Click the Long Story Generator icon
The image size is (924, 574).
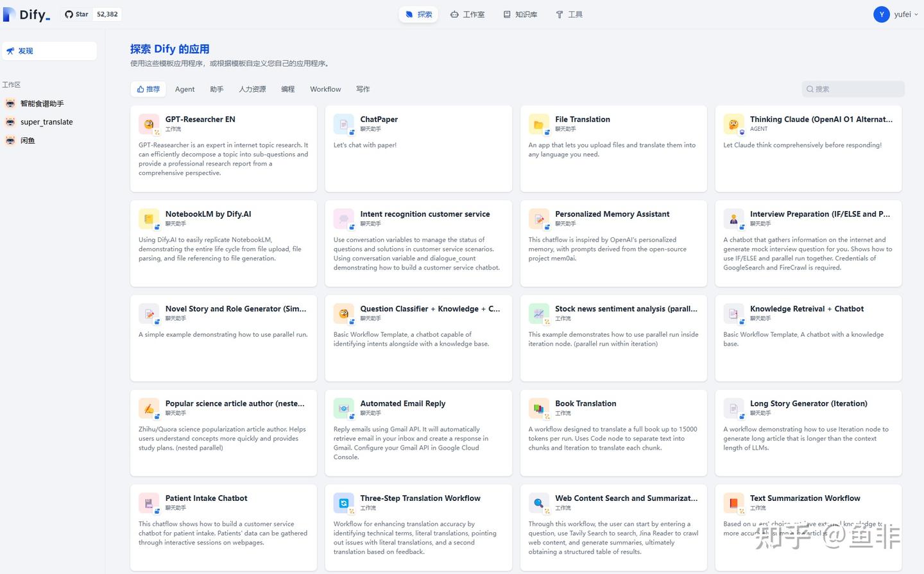pyautogui.click(x=733, y=409)
